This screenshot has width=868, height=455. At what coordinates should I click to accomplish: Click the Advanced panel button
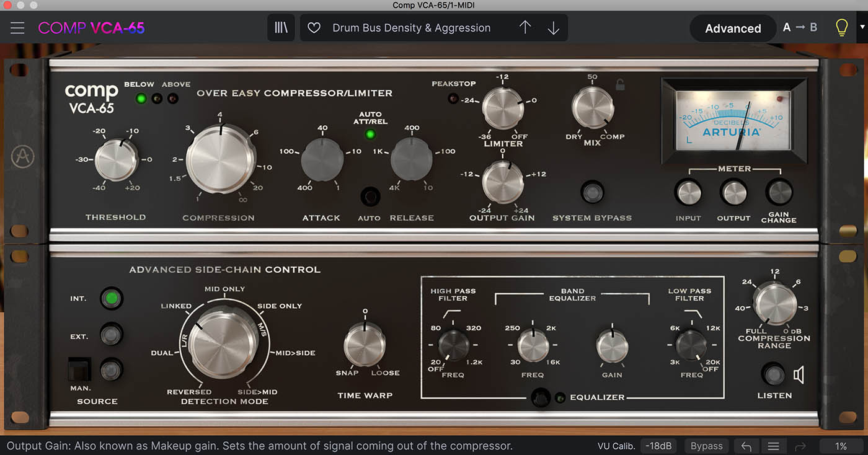click(733, 29)
